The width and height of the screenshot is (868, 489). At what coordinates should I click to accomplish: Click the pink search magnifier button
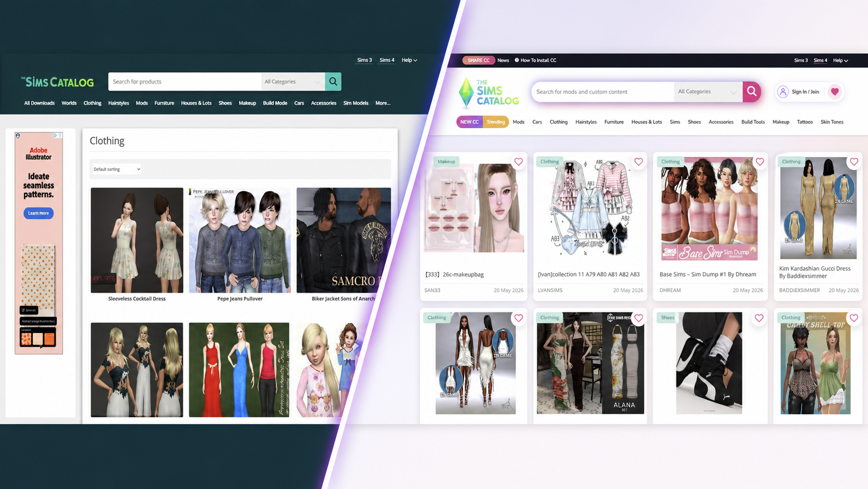(x=752, y=91)
